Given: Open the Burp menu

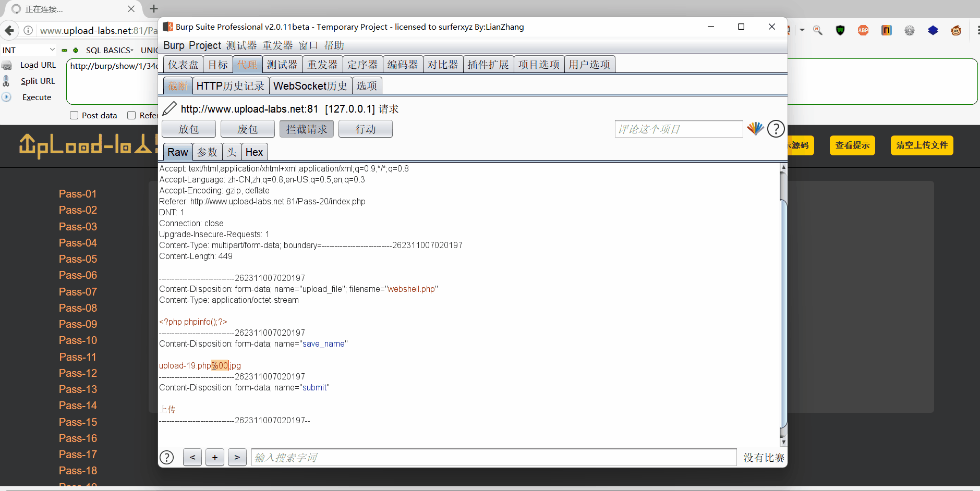Looking at the screenshot, I should coord(174,45).
